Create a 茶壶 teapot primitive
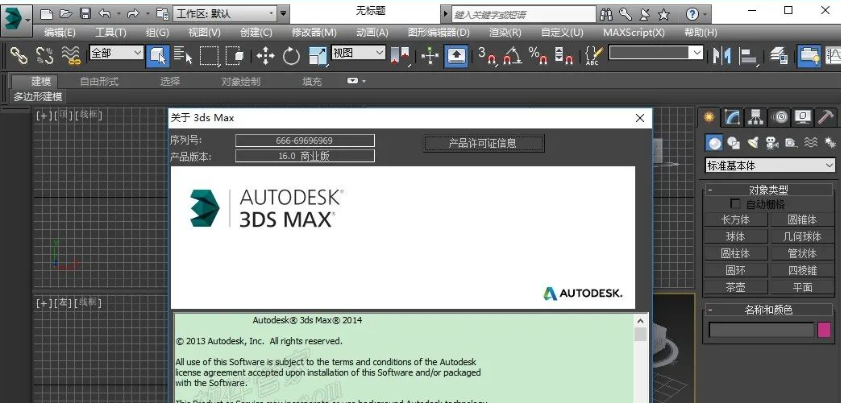The height and width of the screenshot is (403, 841). point(735,287)
